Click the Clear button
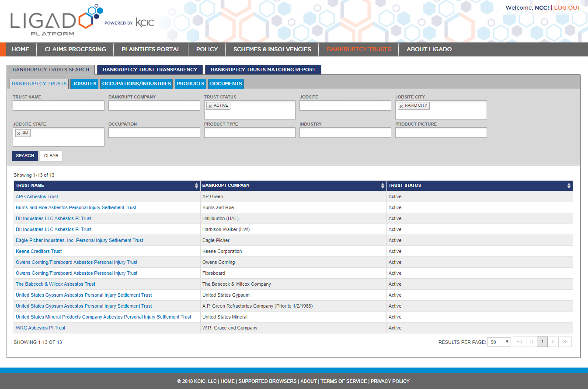588x389 pixels. 51,156
